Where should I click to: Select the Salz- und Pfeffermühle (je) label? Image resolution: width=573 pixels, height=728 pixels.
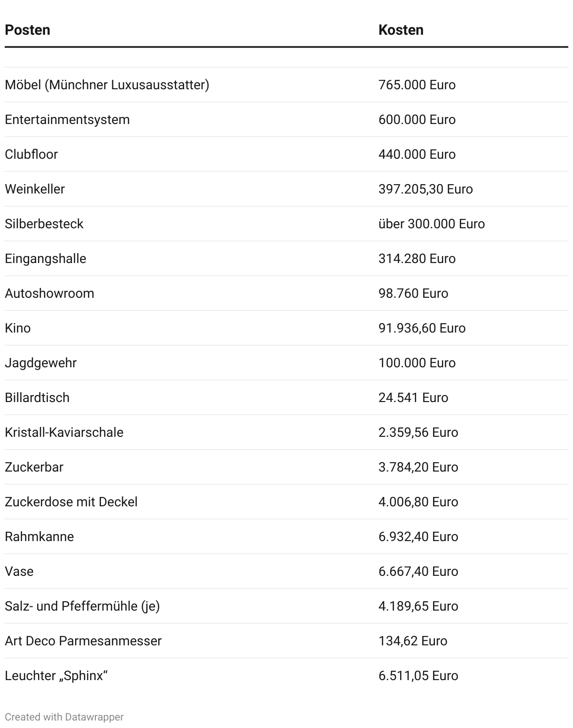pyautogui.click(x=82, y=606)
